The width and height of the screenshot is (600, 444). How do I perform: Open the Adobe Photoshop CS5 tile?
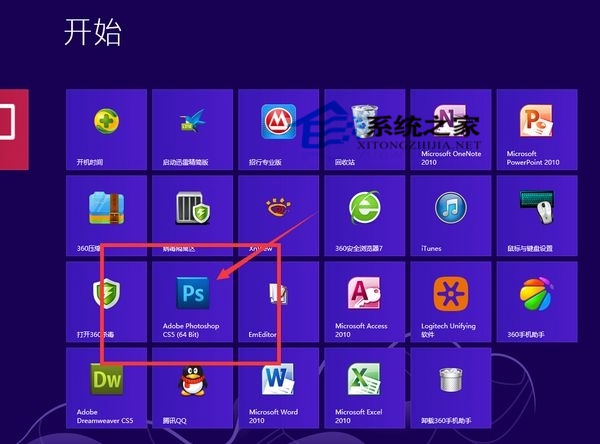click(x=192, y=300)
